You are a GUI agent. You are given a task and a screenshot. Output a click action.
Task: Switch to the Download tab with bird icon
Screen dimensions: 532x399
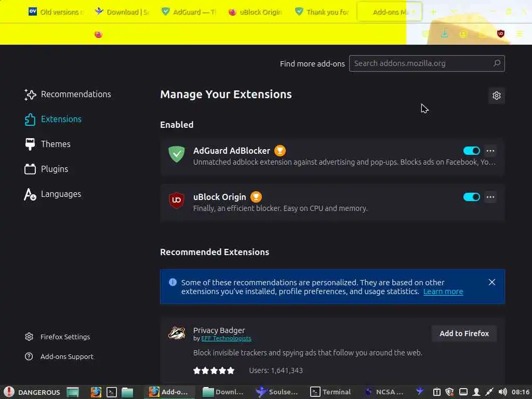[x=122, y=12]
